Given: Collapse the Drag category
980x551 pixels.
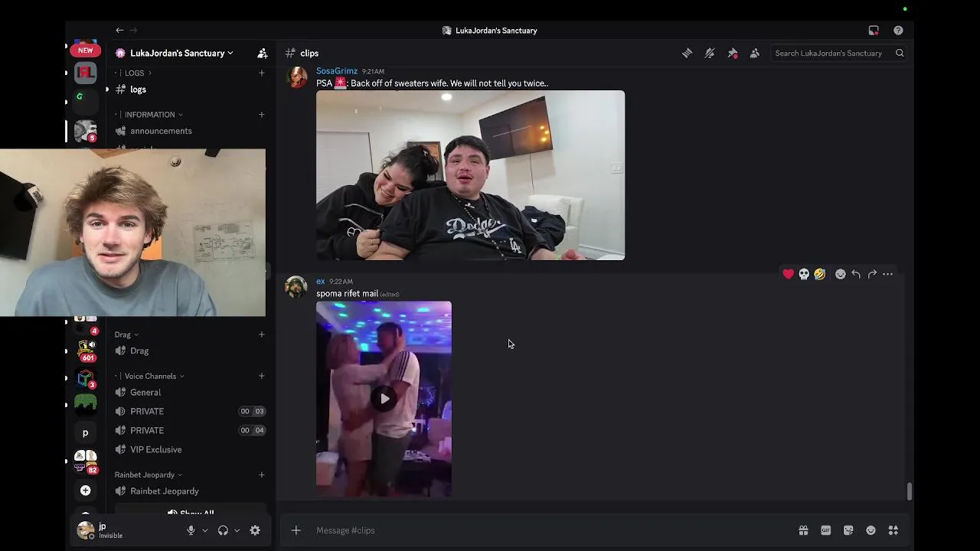Looking at the screenshot, I should pyautogui.click(x=126, y=334).
